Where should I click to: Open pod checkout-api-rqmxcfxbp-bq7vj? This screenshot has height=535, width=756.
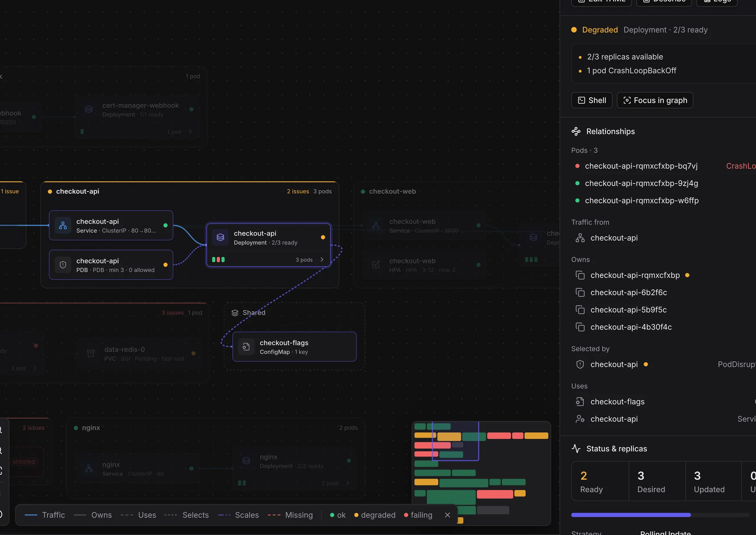[x=641, y=166]
